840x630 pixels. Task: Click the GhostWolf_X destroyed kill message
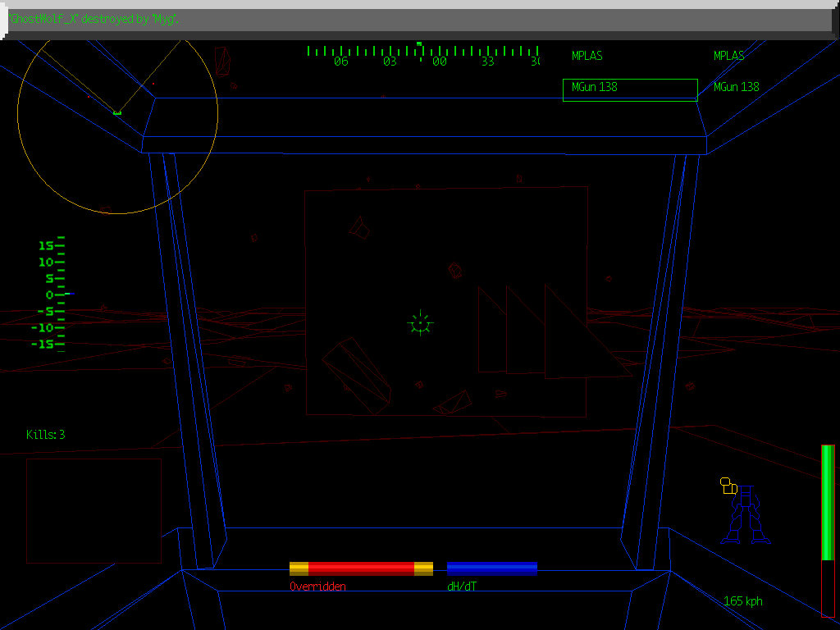94,19
